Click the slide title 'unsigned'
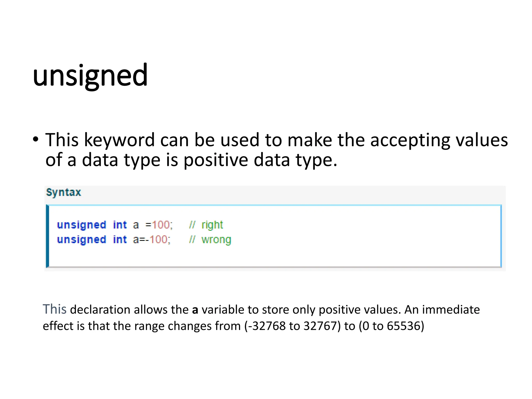Image resolution: width=532 pixels, height=399 pixels. (x=90, y=76)
